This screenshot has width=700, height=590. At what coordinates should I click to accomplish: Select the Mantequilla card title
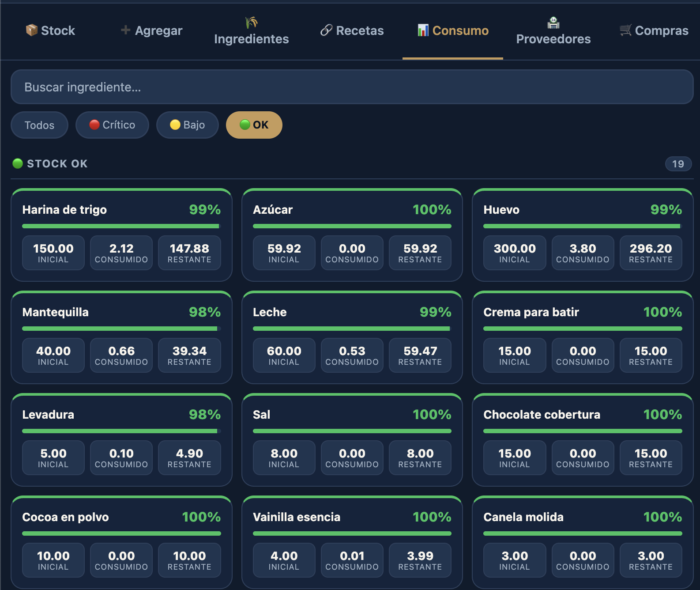[x=55, y=312]
